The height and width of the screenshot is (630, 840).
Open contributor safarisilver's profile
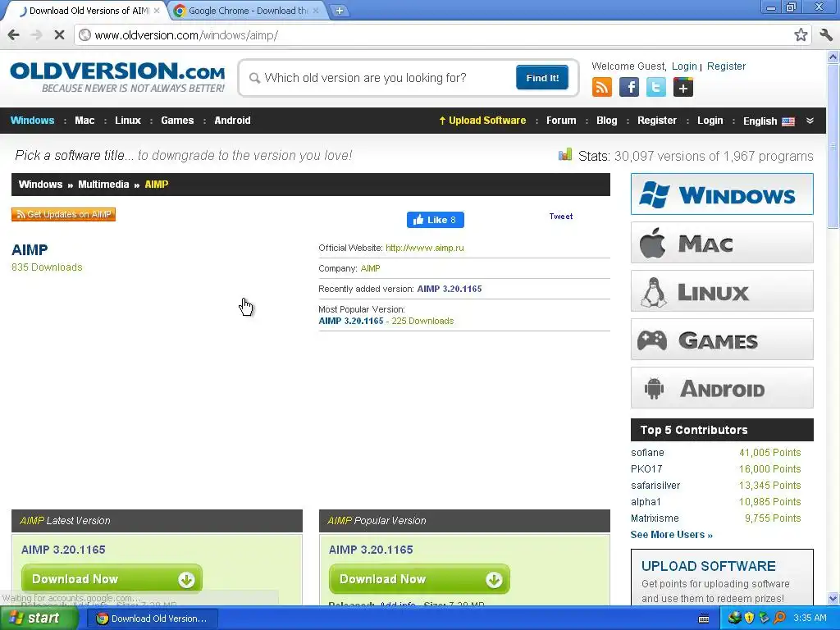pyautogui.click(x=655, y=486)
